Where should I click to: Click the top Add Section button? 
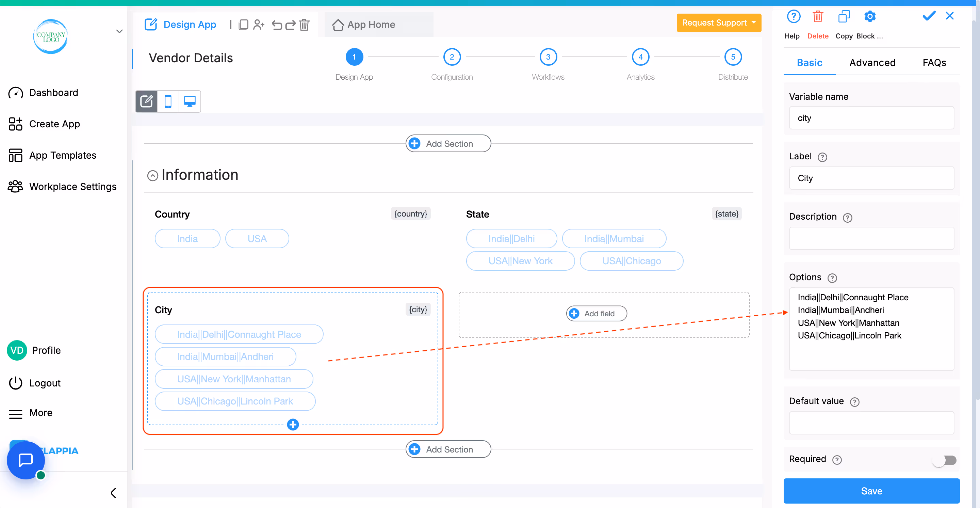(448, 144)
